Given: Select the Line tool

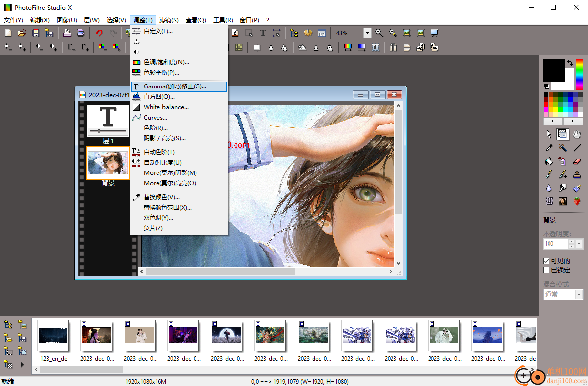Looking at the screenshot, I should (577, 148).
